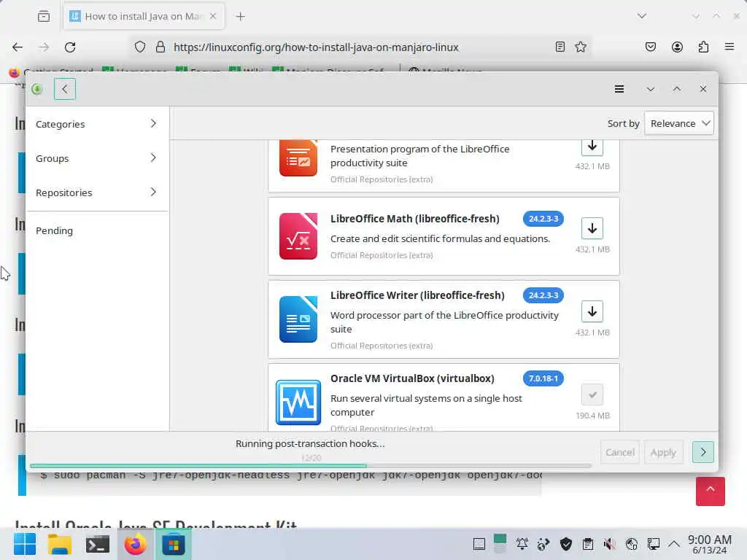Toggle Firefox reader view icon
The height and width of the screenshot is (560, 747).
[x=560, y=47]
